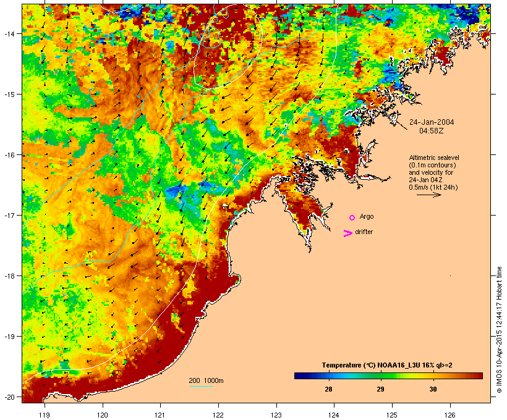This screenshot has height=420, width=507.
Task: Click the 'Argo' legend label
Action: 367,216
